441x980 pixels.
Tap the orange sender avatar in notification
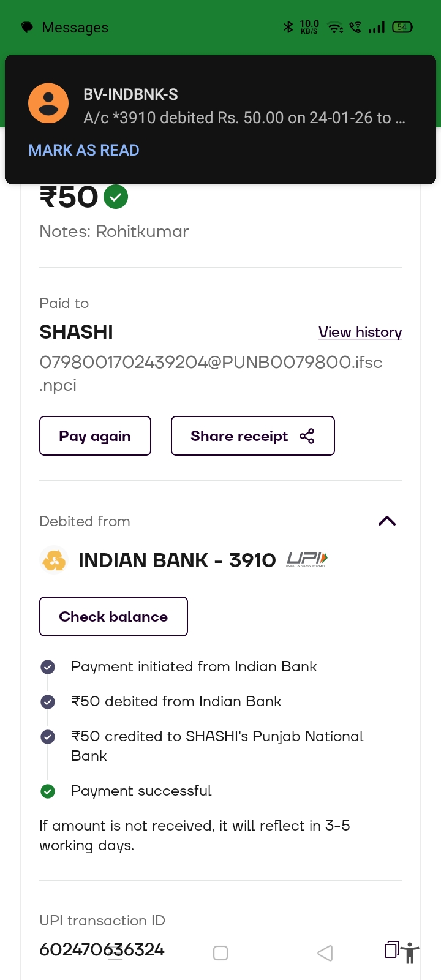point(48,103)
